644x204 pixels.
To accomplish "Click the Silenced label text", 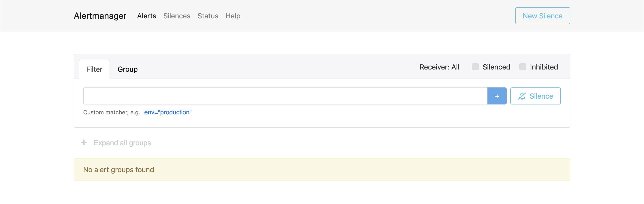I will point(496,67).
